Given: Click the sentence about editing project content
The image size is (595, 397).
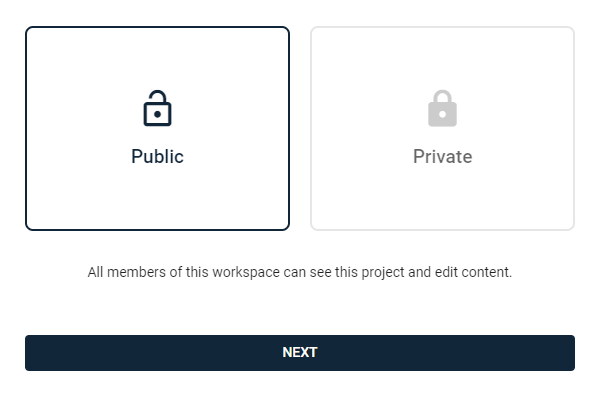Looking at the screenshot, I should 300,272.
